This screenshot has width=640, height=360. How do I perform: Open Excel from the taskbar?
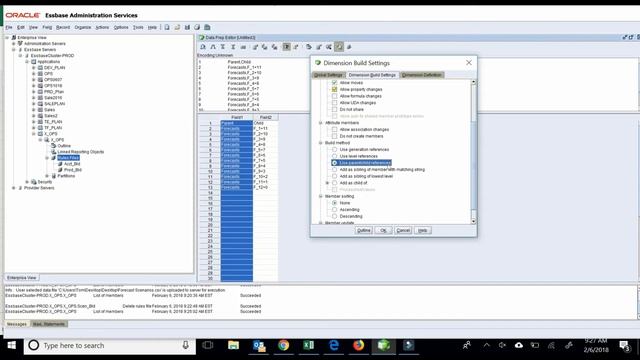[x=309, y=345]
